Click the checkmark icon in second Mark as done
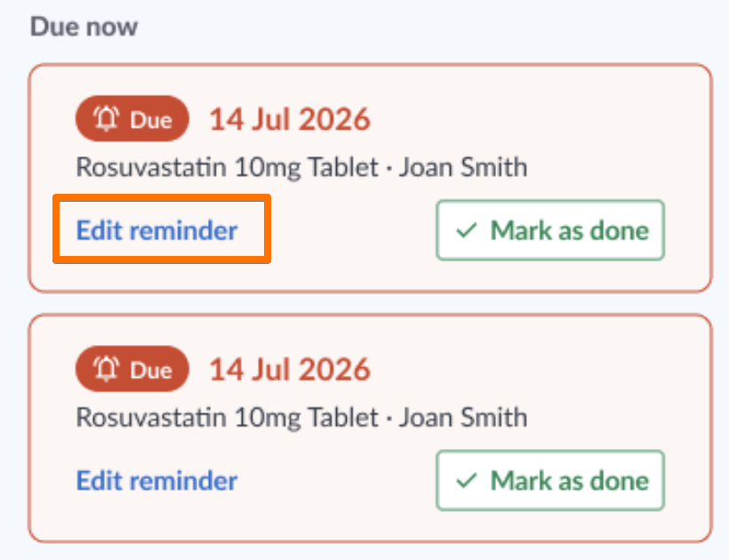729x560 pixels. (467, 480)
